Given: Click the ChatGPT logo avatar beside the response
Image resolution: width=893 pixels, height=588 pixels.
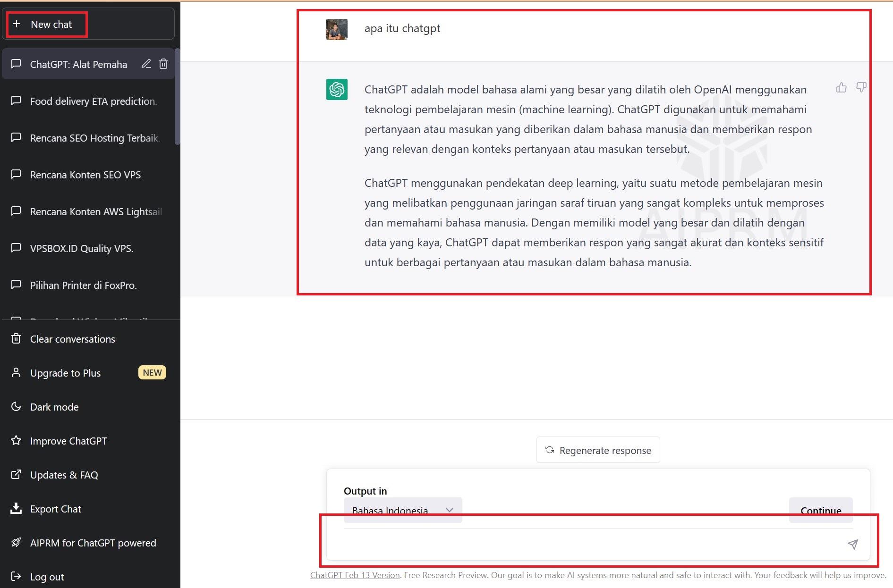Looking at the screenshot, I should click(x=336, y=89).
